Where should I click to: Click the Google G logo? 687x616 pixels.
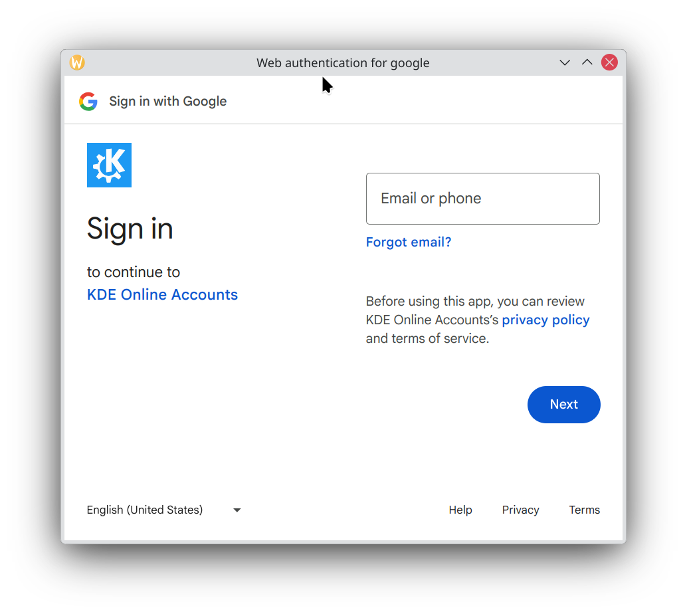[88, 101]
